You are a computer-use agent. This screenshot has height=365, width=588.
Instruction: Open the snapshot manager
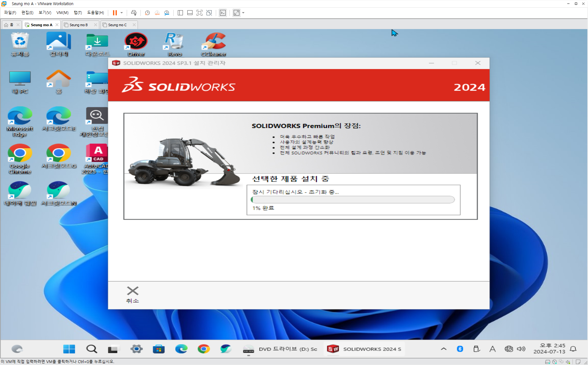(167, 13)
